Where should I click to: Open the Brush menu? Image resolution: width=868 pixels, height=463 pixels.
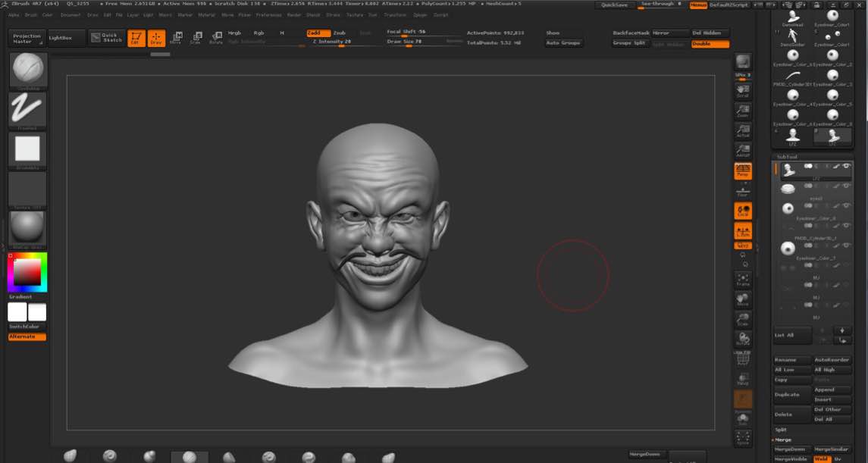click(30, 15)
